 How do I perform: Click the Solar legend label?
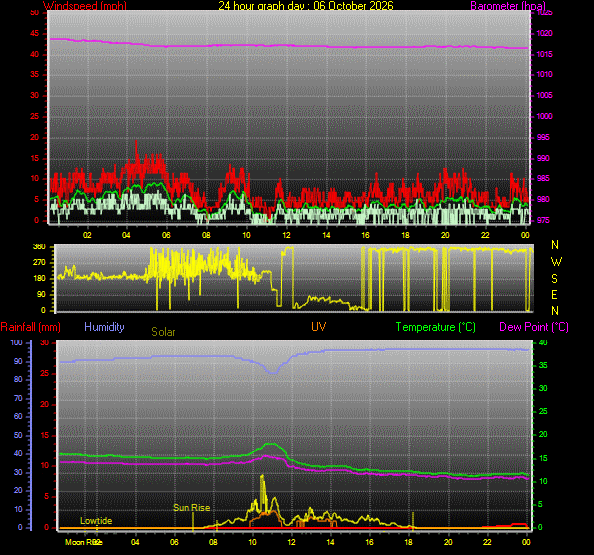[163, 332]
